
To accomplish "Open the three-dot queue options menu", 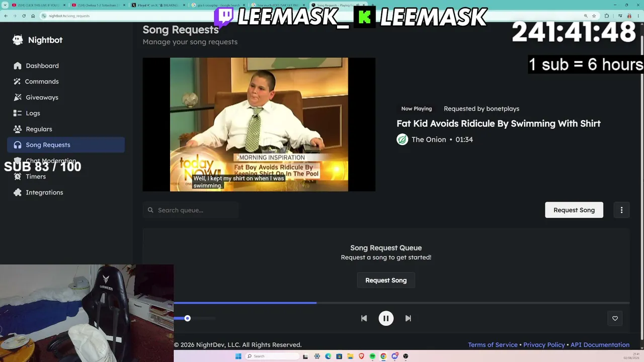I will pos(621,210).
